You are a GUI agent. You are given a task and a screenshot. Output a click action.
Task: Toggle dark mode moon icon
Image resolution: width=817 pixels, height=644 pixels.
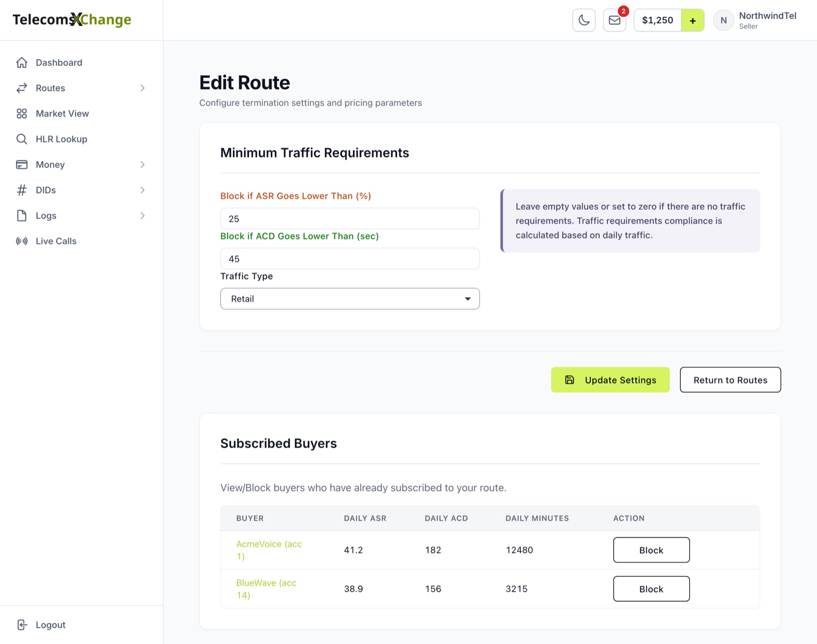point(584,20)
